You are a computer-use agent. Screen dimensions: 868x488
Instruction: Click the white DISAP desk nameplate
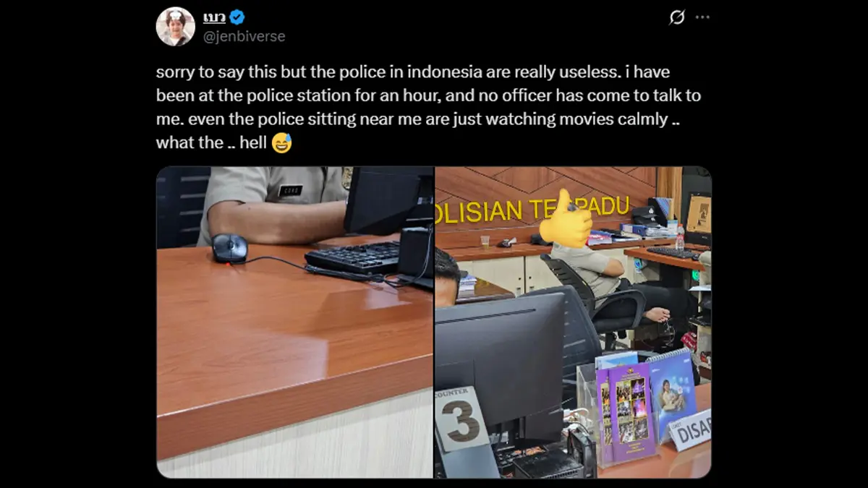tap(690, 431)
